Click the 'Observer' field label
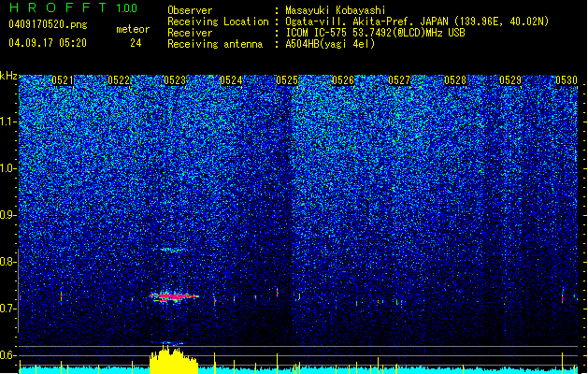The height and width of the screenshot is (374, 588). click(x=190, y=10)
